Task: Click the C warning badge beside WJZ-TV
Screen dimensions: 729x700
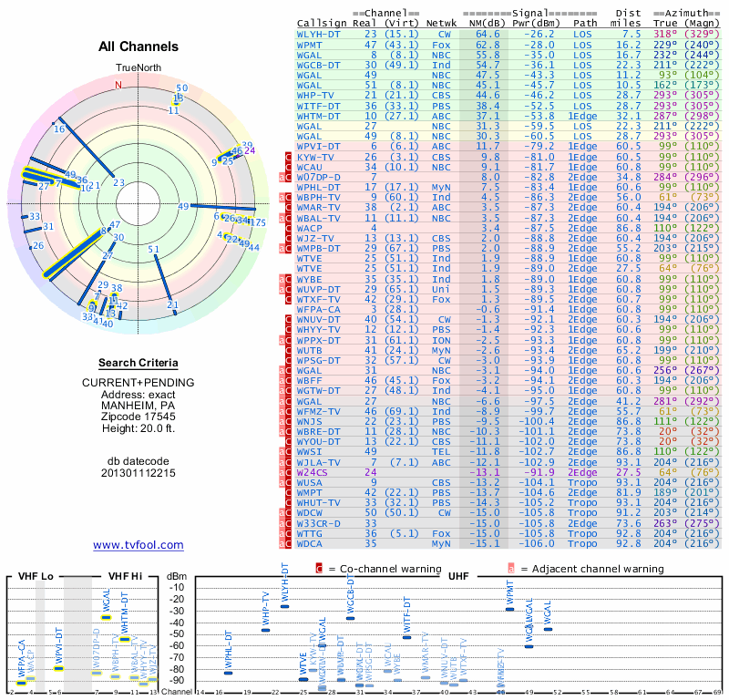Action: [x=288, y=238]
